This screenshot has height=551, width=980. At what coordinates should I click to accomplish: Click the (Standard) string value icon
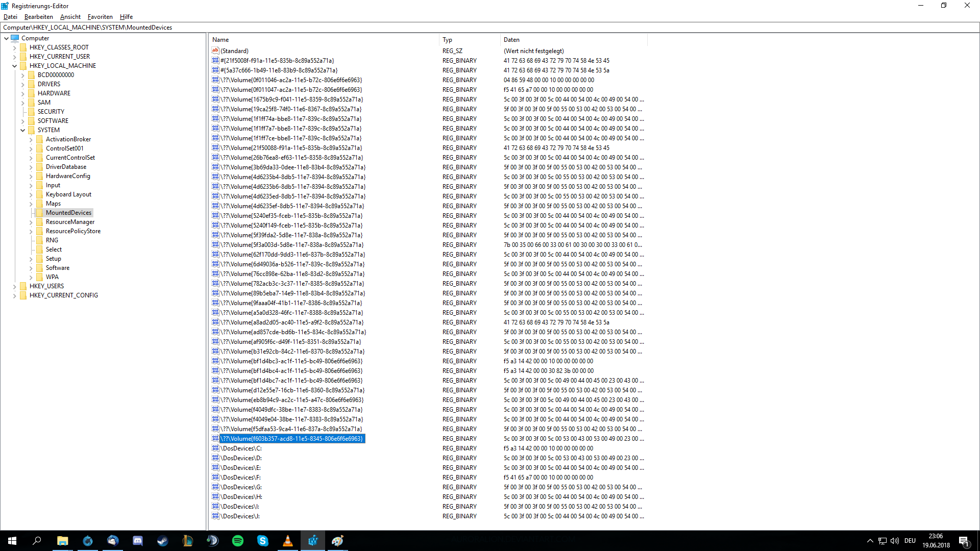point(215,51)
